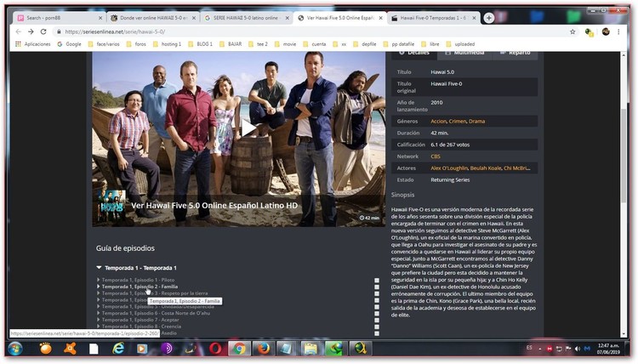Tick checkbox for Episodio 3 - Respeto por la tierra
The width and height of the screenshot is (638, 364).
point(377,293)
